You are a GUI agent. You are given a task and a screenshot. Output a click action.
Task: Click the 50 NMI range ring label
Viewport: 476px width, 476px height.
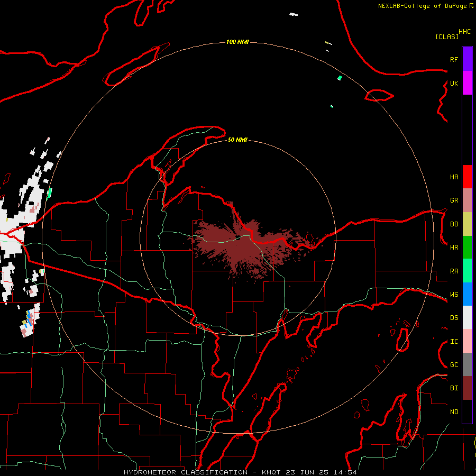click(x=237, y=140)
